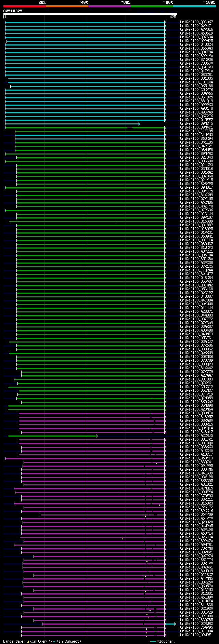Viewport: 219px width, 644px height.
Task: Select hit label UniRef100_Q6XJV3
Action: point(196,67)
